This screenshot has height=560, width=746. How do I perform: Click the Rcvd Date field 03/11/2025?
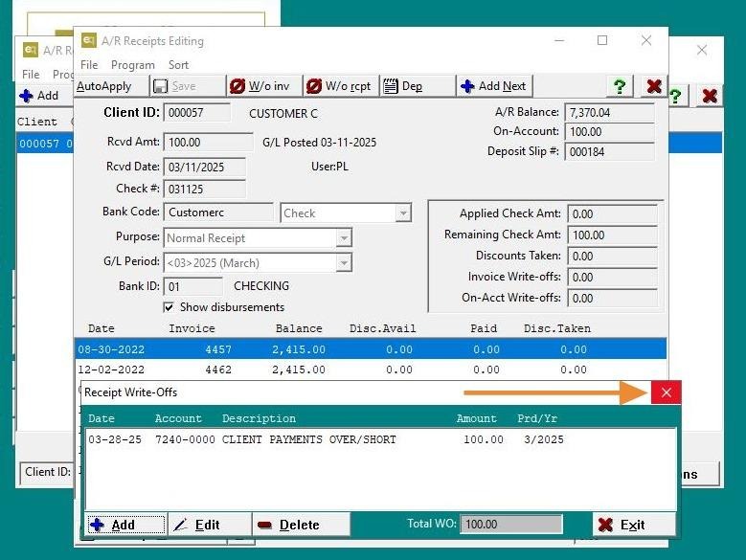pyautogui.click(x=205, y=167)
